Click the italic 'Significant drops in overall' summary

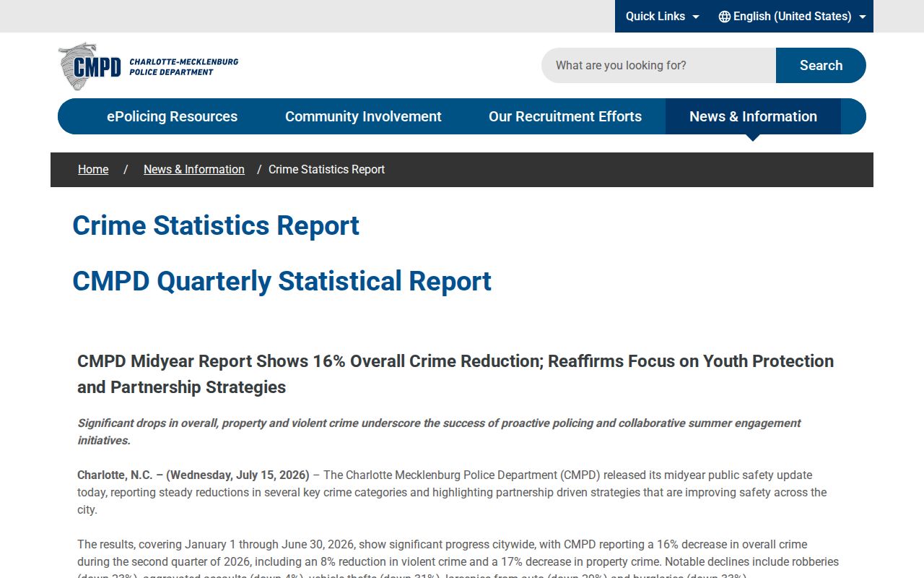coord(439,431)
